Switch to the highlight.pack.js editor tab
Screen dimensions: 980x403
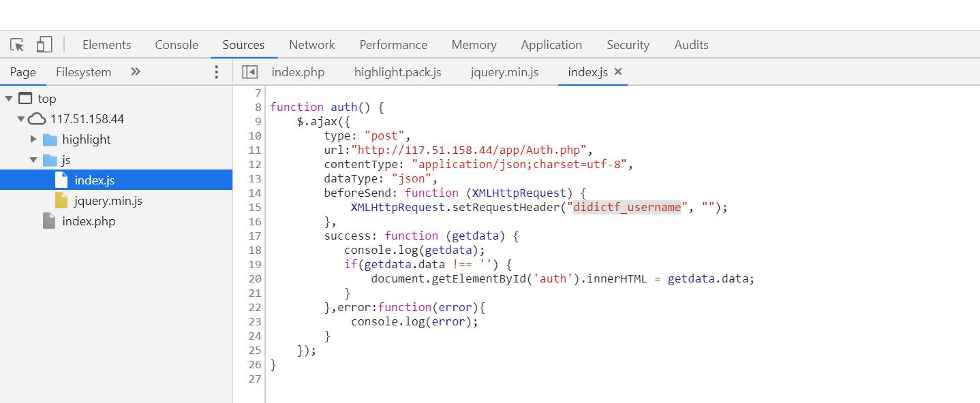398,72
